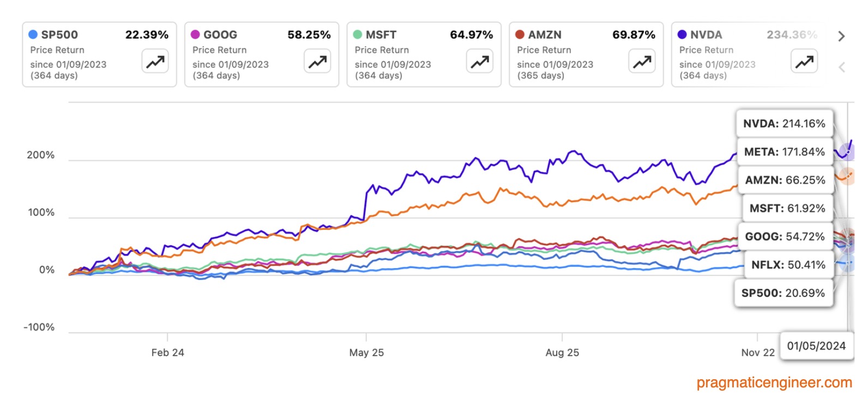The image size is (868, 401).
Task: Toggle the NVDA: 214.16% legend entry
Action: (x=784, y=124)
